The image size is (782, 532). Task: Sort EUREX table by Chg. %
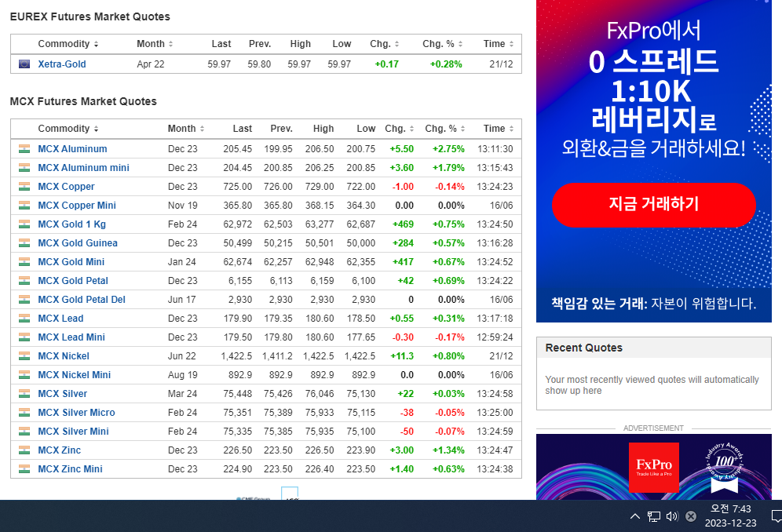click(x=442, y=44)
